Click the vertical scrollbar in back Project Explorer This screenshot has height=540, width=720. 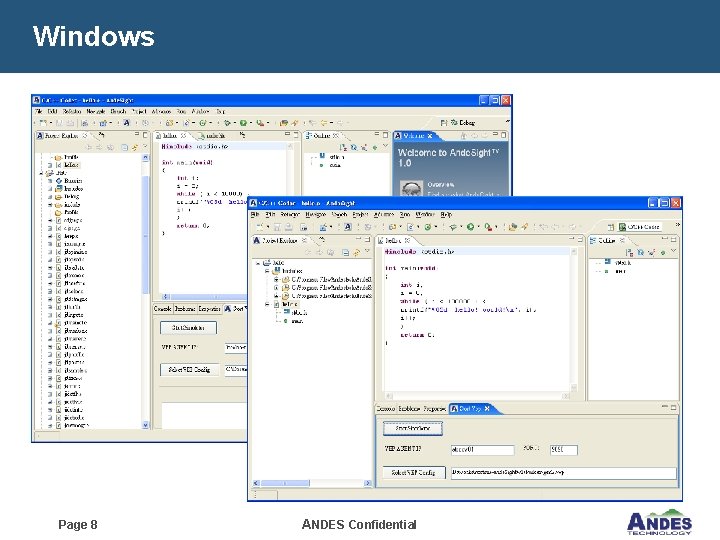[145, 291]
